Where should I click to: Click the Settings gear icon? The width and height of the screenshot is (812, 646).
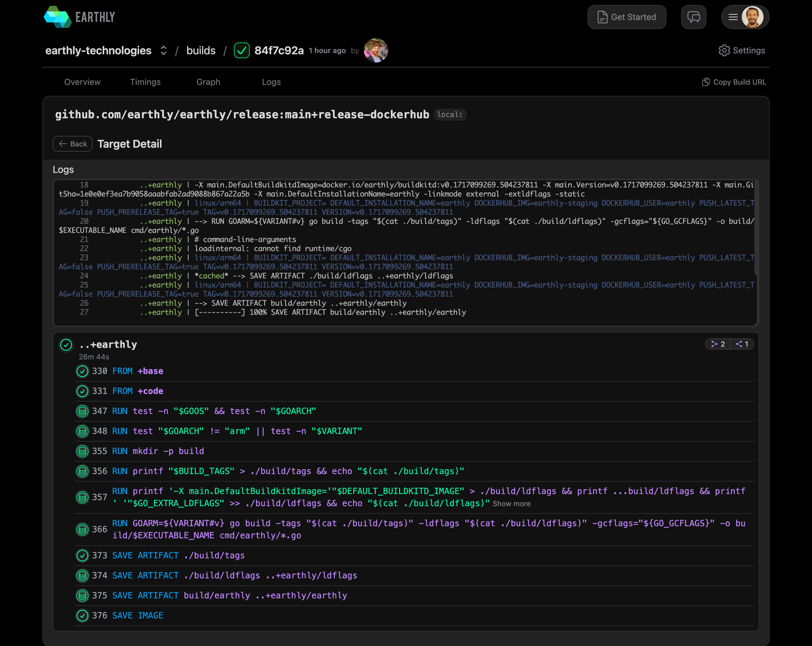(724, 51)
